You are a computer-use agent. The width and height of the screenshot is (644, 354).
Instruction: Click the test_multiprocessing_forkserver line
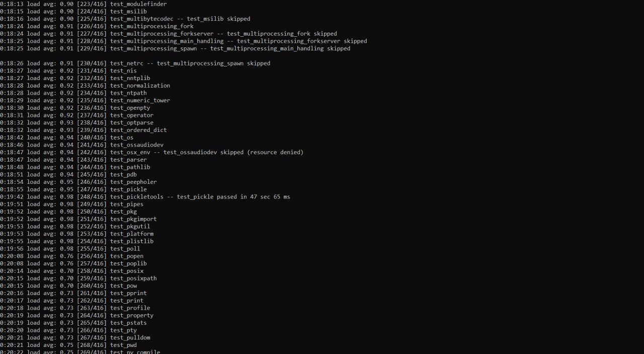click(x=169, y=34)
